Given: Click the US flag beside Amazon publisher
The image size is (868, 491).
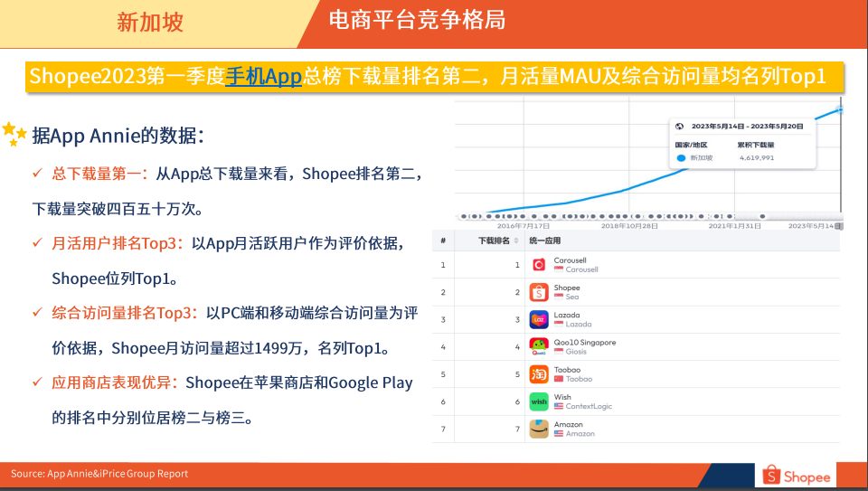Looking at the screenshot, I should click(559, 434).
